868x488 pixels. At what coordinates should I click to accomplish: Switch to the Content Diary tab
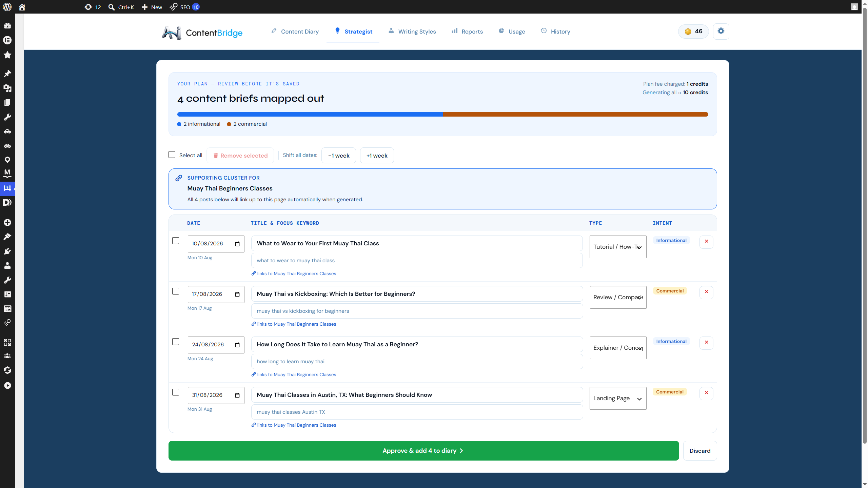point(295,32)
